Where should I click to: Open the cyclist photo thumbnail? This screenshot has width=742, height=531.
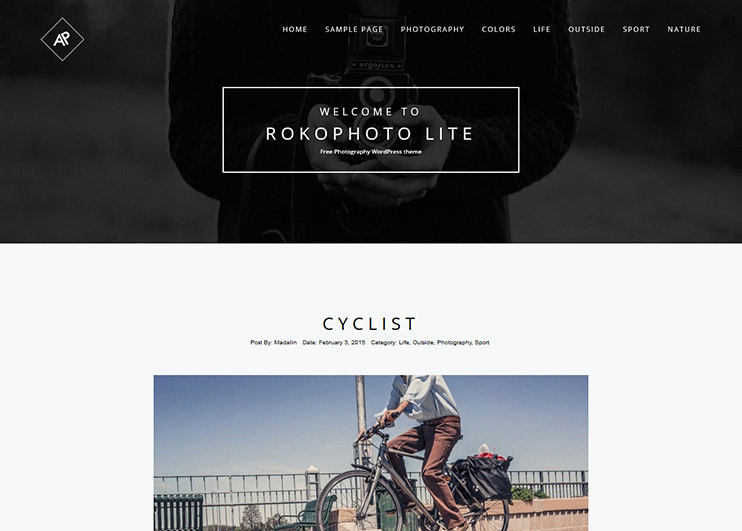coord(371,453)
